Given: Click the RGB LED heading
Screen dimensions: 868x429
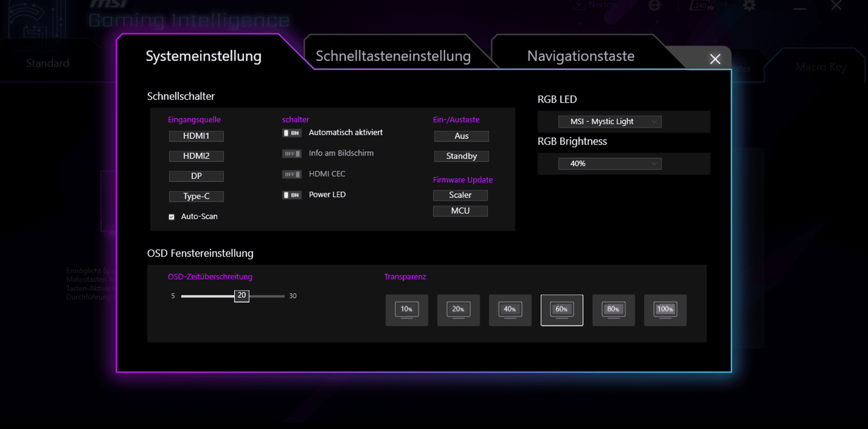Looking at the screenshot, I should (557, 100).
